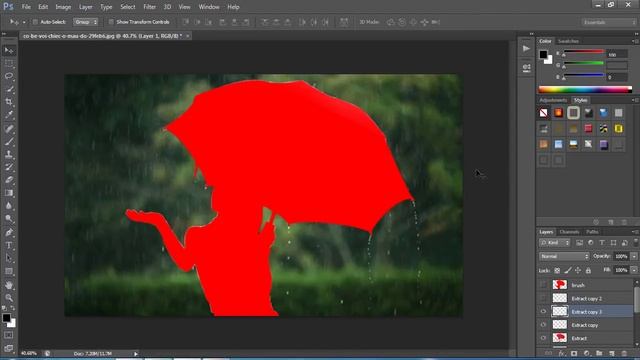The width and height of the screenshot is (640, 360).
Task: Create new adjustment layer icon
Action: tap(587, 353)
